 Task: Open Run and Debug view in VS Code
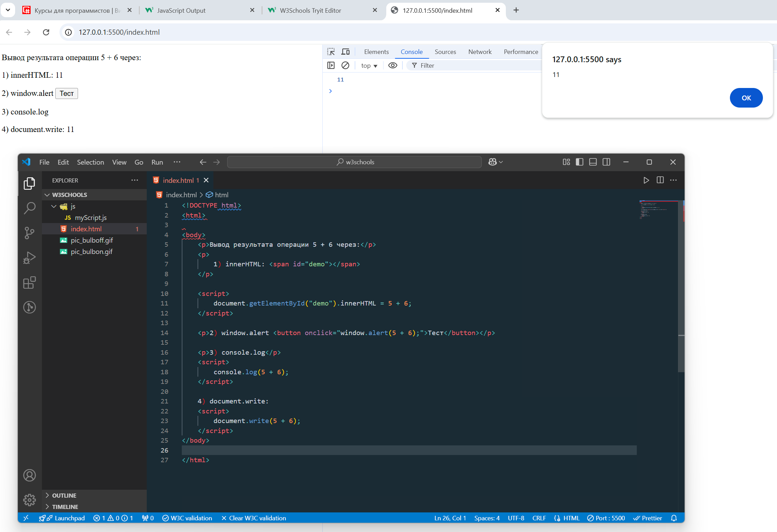30,258
